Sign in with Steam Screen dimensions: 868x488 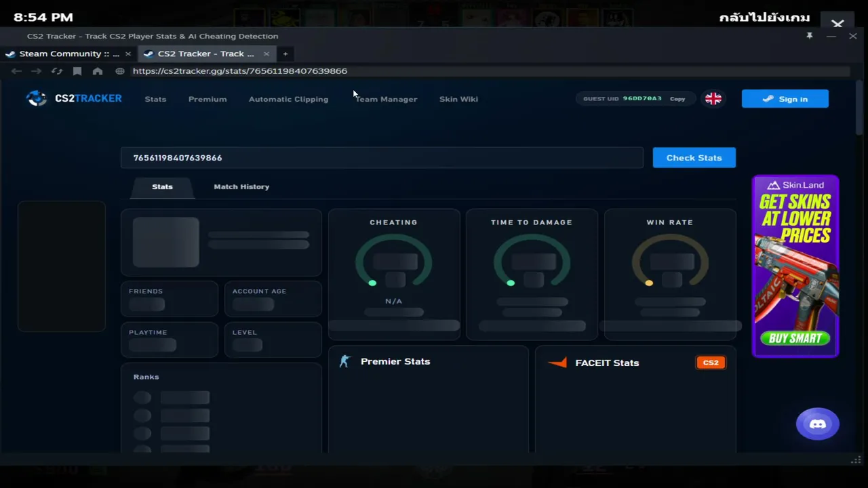click(x=785, y=99)
